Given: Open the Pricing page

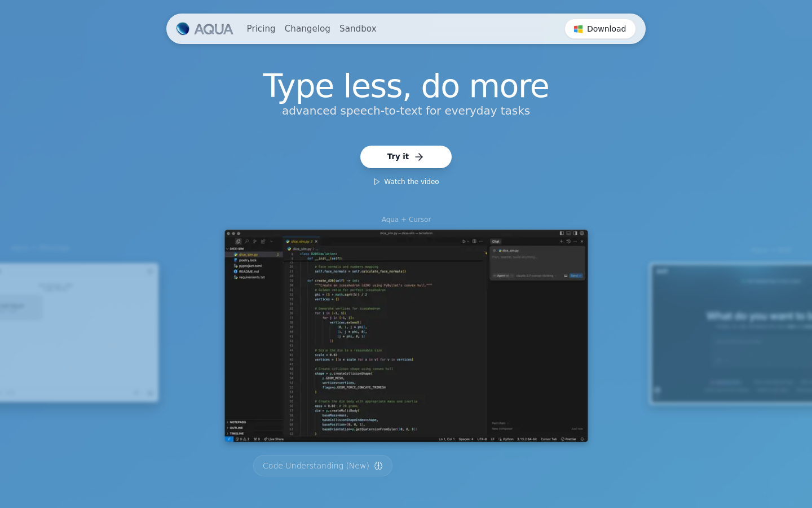Looking at the screenshot, I should point(261,29).
